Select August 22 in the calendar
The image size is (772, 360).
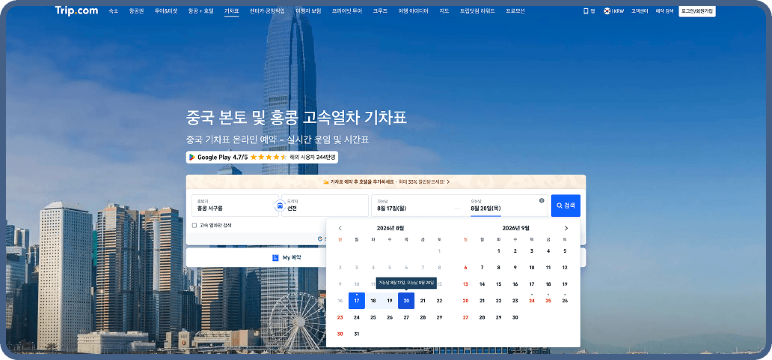(439, 300)
